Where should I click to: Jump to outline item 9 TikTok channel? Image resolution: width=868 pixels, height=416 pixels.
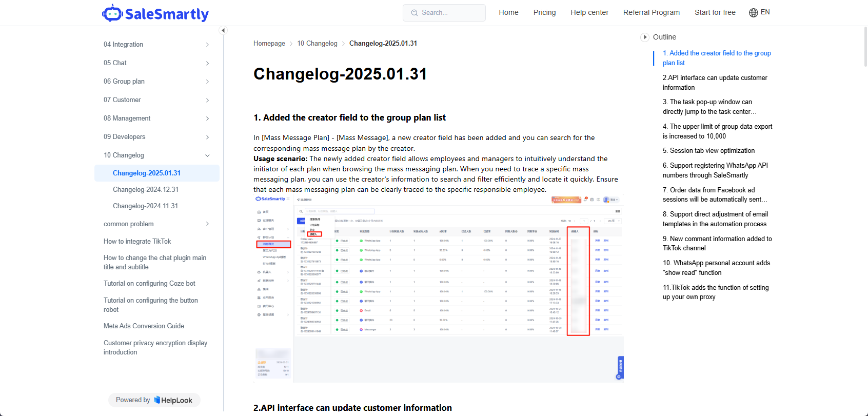(717, 244)
